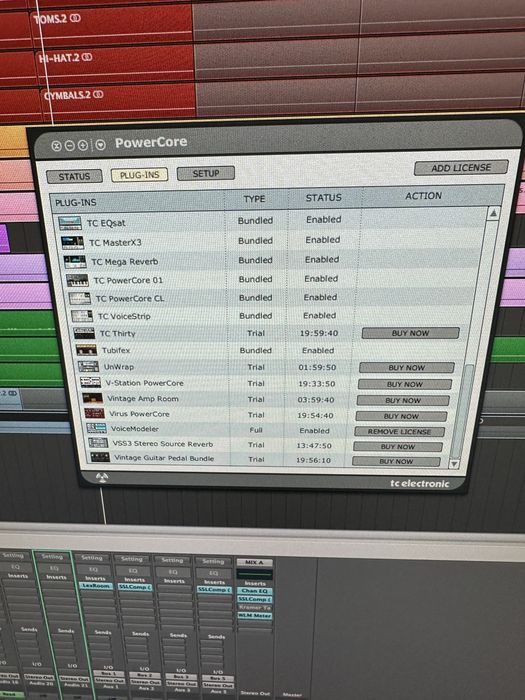Screen dimensions: 525x700
Task: Click the TC PowerCore CL plug-in thumbnail
Action: [79, 299]
